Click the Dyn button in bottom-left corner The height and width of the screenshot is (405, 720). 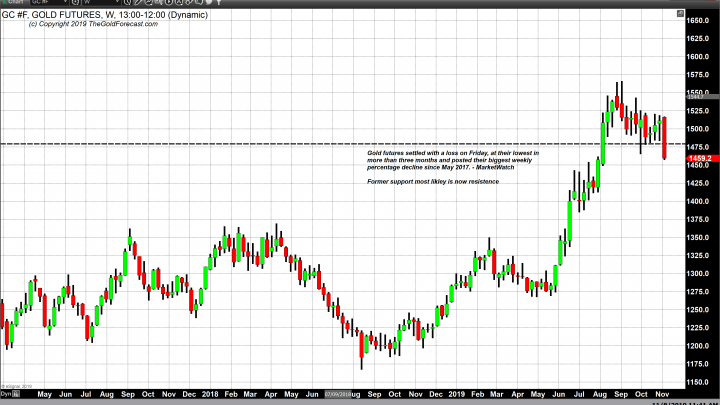[6, 395]
